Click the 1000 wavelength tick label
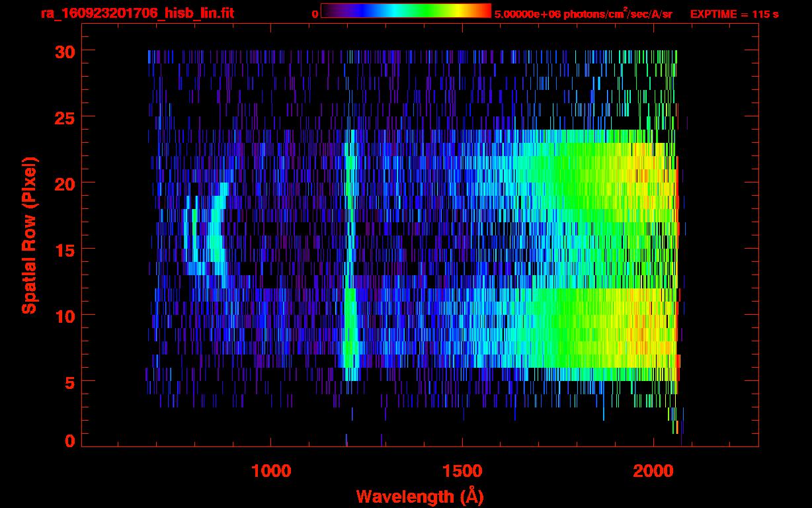The height and width of the screenshot is (508, 812). point(271,471)
